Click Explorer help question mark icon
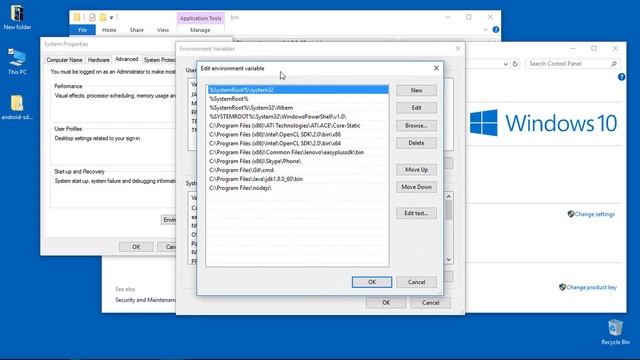 (496, 29)
